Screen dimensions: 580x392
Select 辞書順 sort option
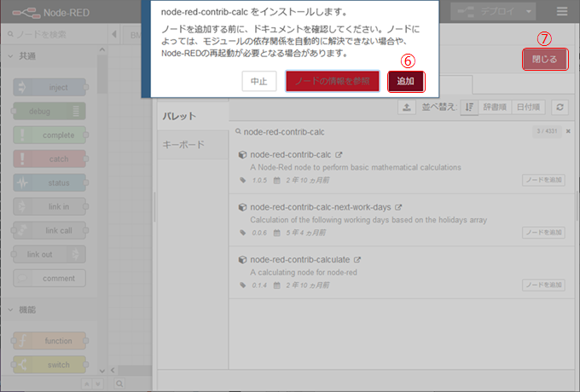[495, 107]
